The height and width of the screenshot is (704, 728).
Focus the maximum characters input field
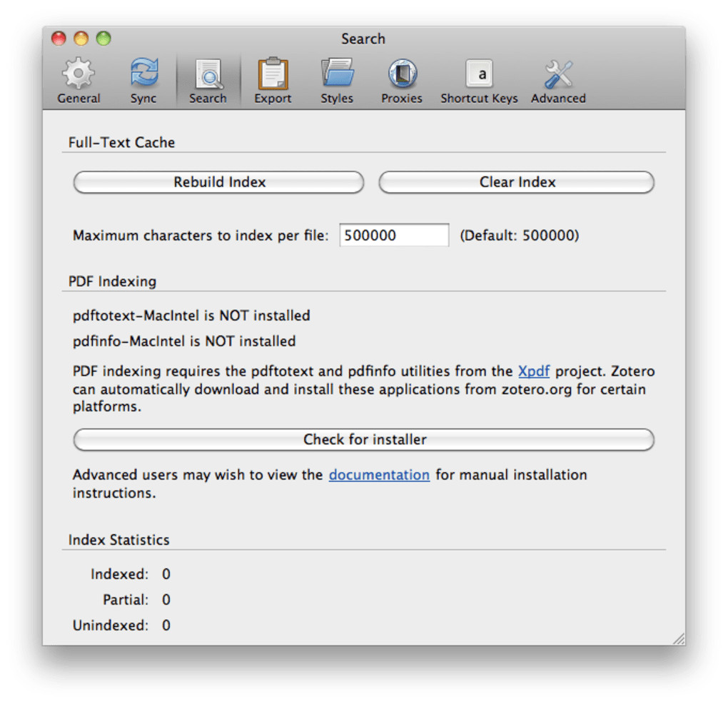[394, 235]
